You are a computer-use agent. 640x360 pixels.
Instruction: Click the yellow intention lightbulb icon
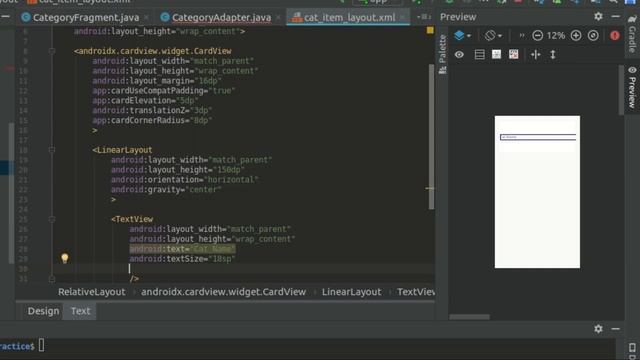tap(64, 258)
